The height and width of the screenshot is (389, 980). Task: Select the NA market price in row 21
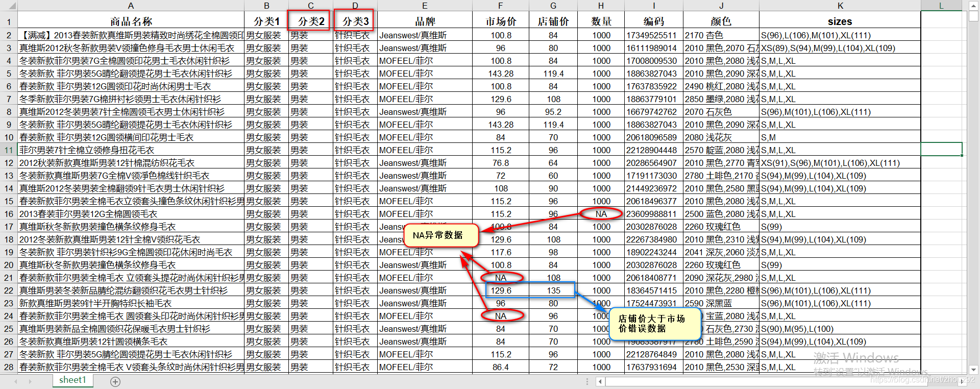pos(500,278)
